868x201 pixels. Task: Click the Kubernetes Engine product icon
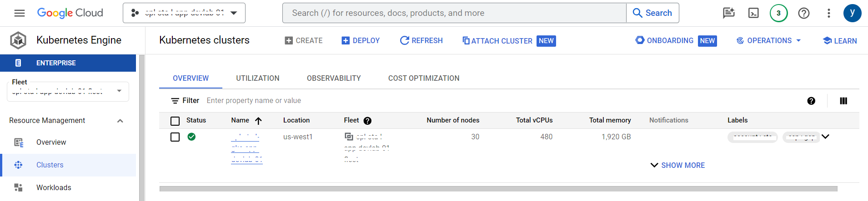pos(18,40)
